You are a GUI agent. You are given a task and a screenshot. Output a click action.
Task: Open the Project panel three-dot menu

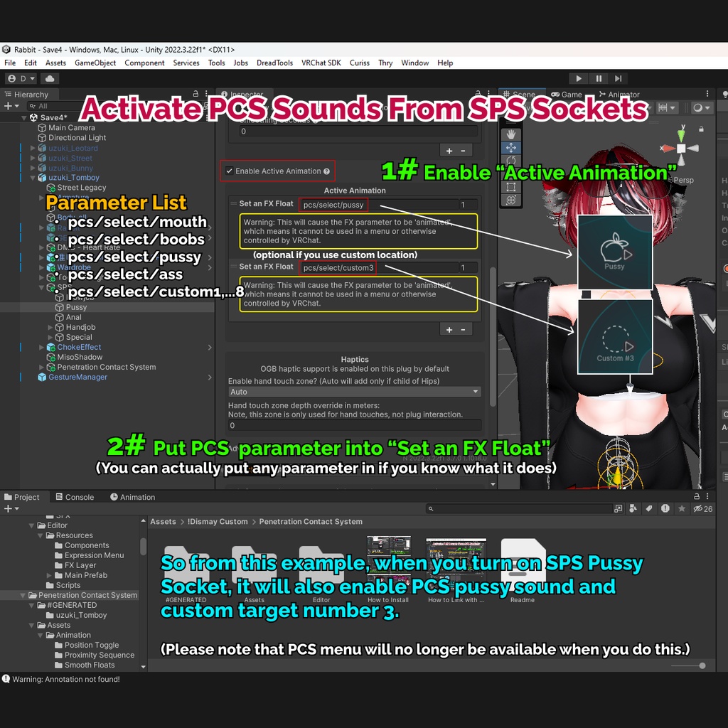(707, 496)
